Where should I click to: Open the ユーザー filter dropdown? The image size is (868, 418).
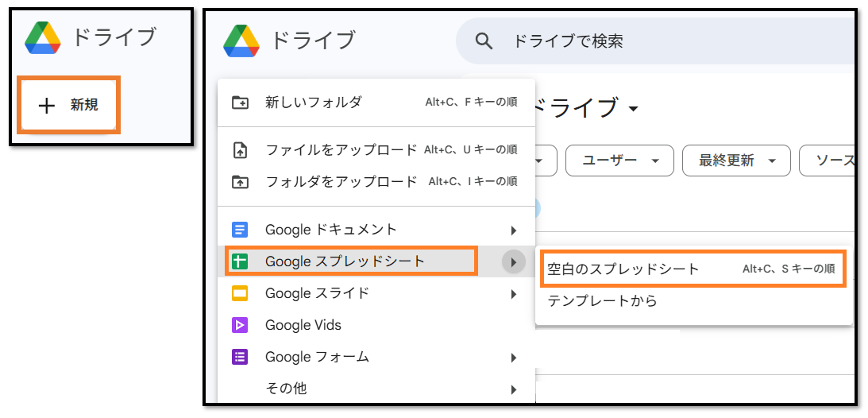point(619,161)
